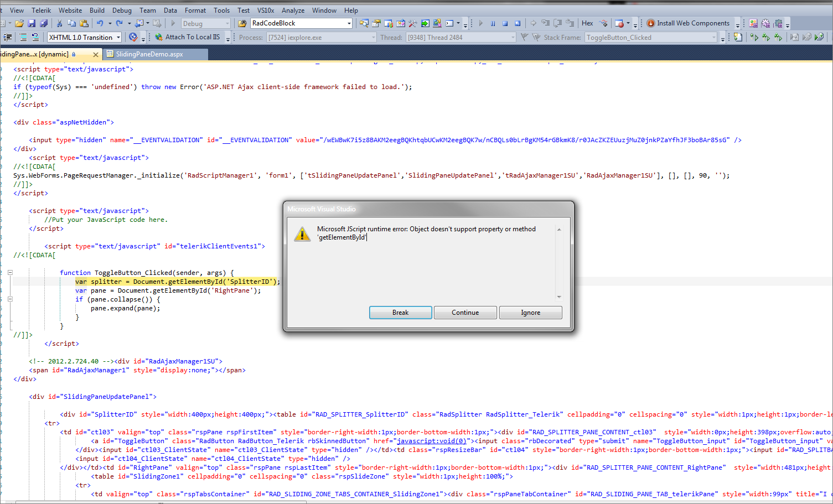Open the Telerik menu
The image size is (833, 504).
[x=41, y=10]
